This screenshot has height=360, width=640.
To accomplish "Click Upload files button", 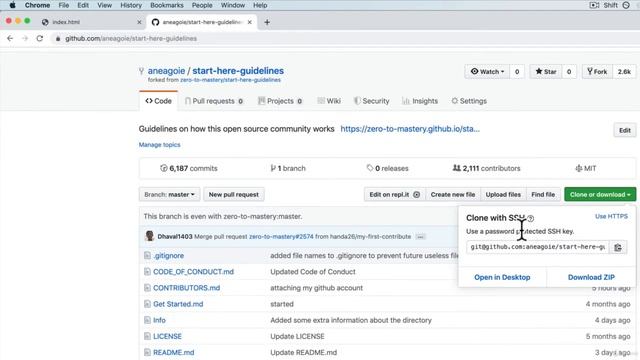I will (503, 195).
